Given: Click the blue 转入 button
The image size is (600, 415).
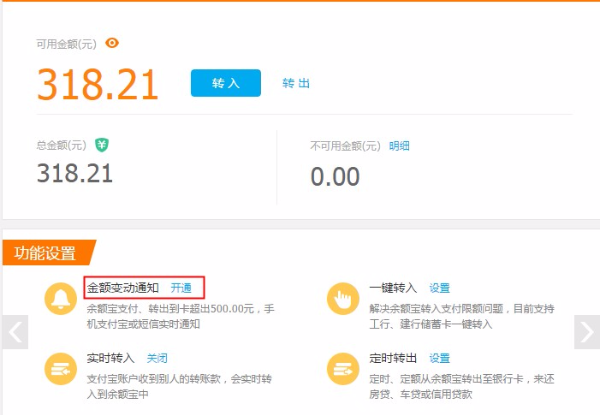Looking at the screenshot, I should coord(225,83).
